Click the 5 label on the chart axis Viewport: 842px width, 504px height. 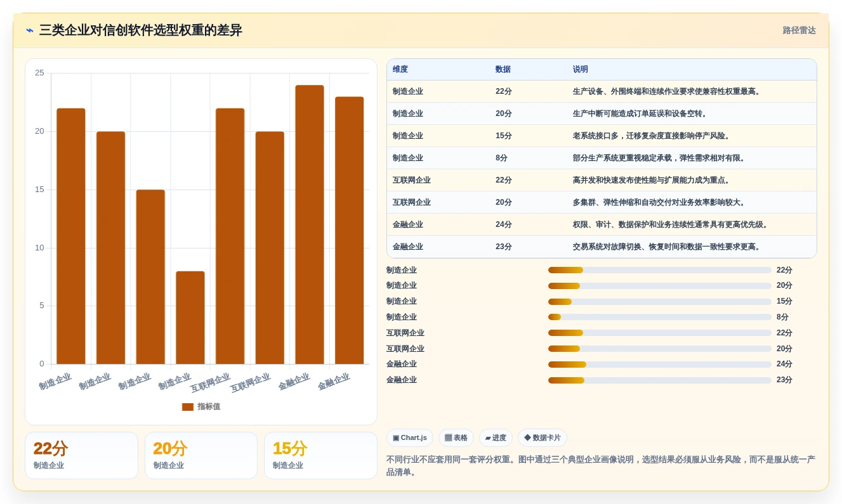coord(42,306)
